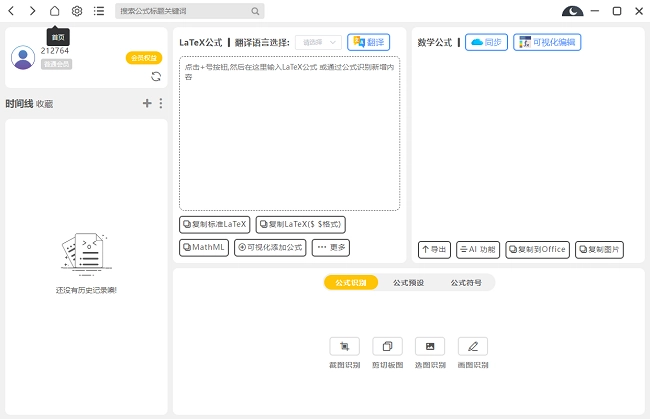Open 可视化编辑 visual editor
650x419 pixels.
click(x=547, y=42)
